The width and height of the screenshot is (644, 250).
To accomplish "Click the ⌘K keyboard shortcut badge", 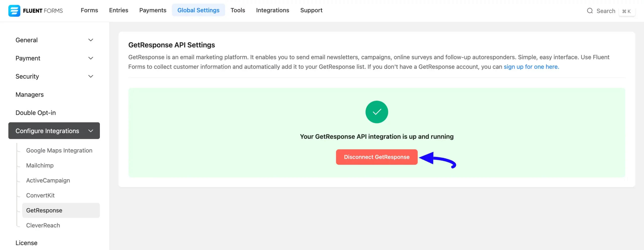I will tap(627, 11).
